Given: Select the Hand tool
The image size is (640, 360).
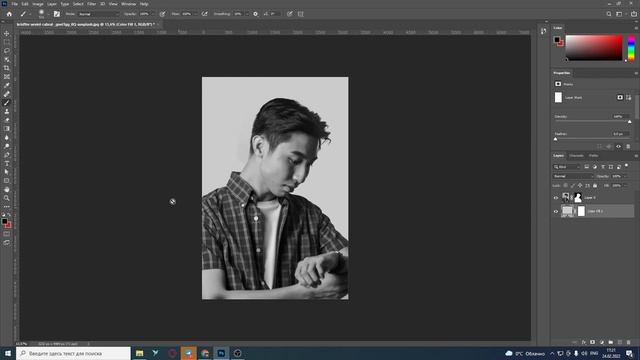Looking at the screenshot, I should pos(7,189).
